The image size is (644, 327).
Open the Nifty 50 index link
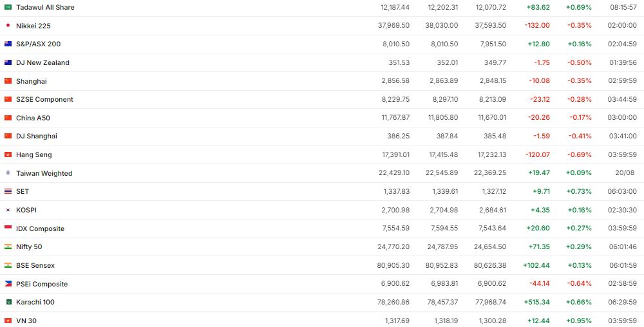click(x=29, y=247)
